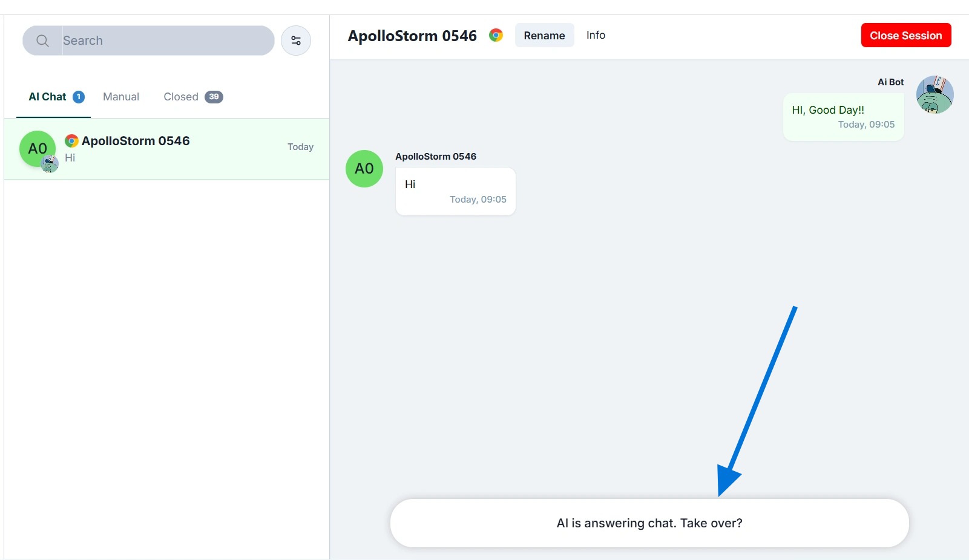Click the "HI, Good Day!!" bot message
The image size is (969, 560).
click(843, 117)
